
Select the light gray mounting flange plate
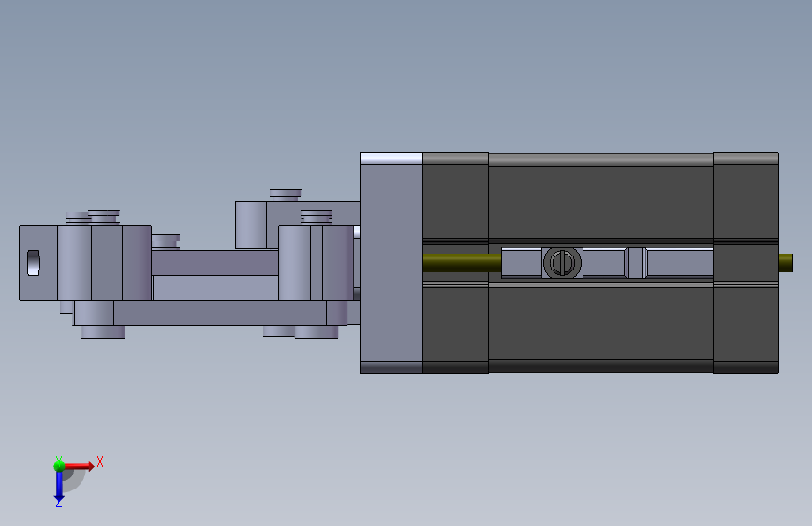[x=391, y=262]
